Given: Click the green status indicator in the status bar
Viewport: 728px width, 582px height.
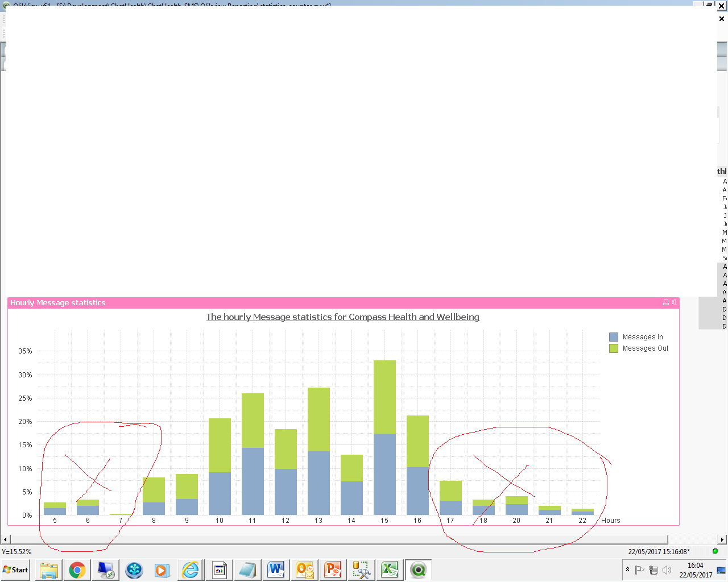Looking at the screenshot, I should coord(715,551).
